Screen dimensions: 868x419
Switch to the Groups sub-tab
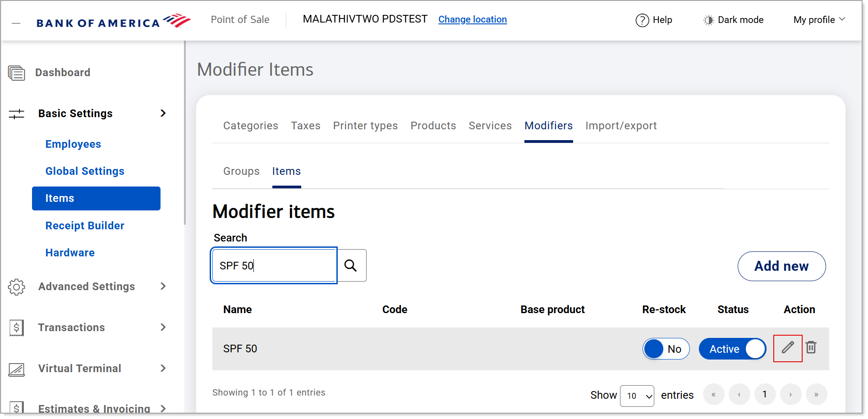click(x=241, y=171)
